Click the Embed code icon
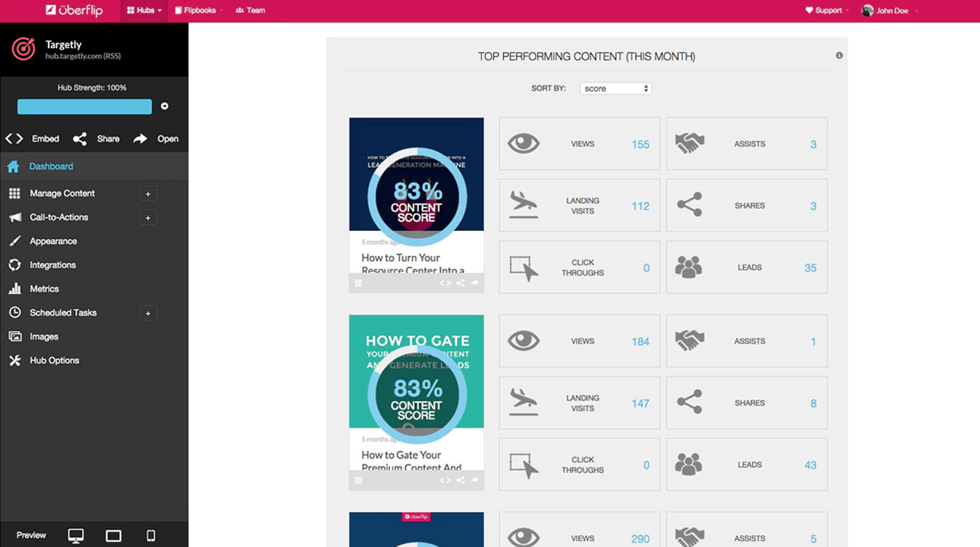 pos(15,139)
